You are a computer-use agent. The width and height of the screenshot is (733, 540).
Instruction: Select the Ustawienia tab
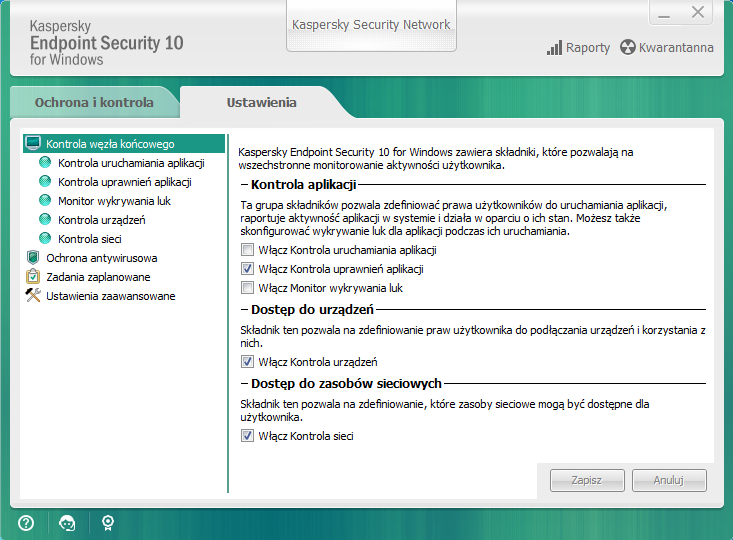[x=262, y=102]
